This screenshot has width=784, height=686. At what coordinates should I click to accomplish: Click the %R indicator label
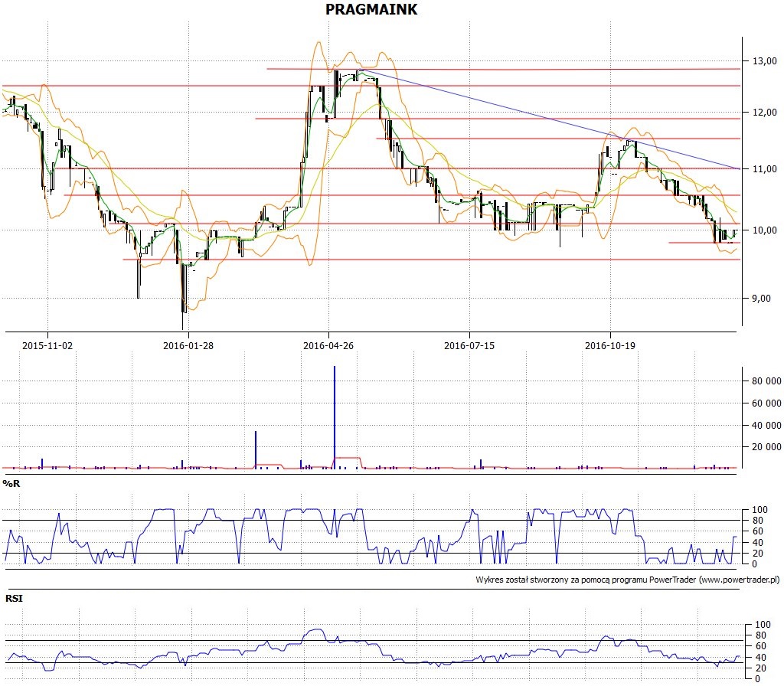(x=11, y=484)
